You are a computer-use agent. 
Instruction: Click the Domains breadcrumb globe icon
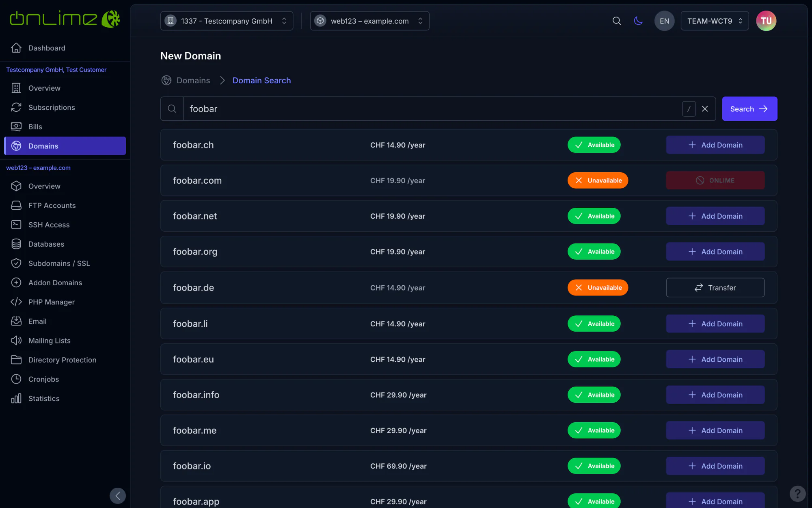coord(166,80)
